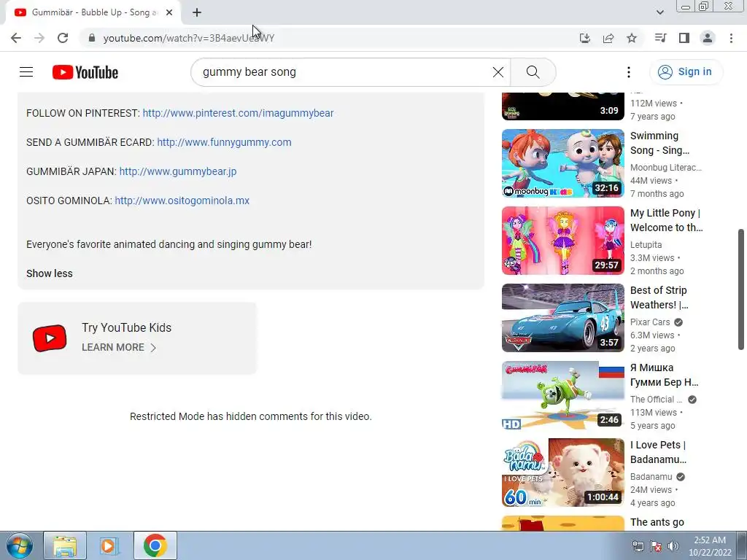Open the gummybear.jp link
The width and height of the screenshot is (747, 560).
coord(178,171)
